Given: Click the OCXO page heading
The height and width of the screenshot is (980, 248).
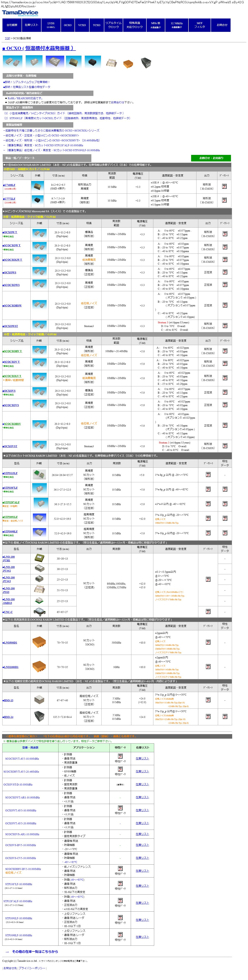Looking at the screenshot, I should pyautogui.click(x=39, y=48).
